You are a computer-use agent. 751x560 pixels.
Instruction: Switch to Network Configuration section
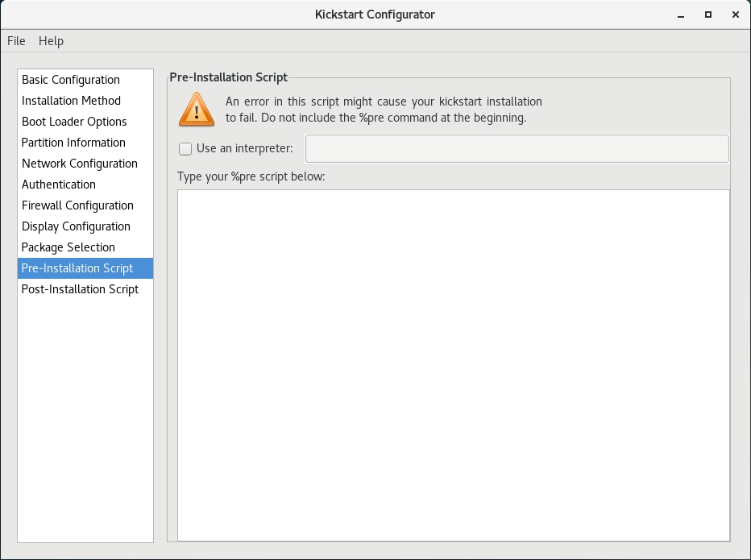click(80, 164)
